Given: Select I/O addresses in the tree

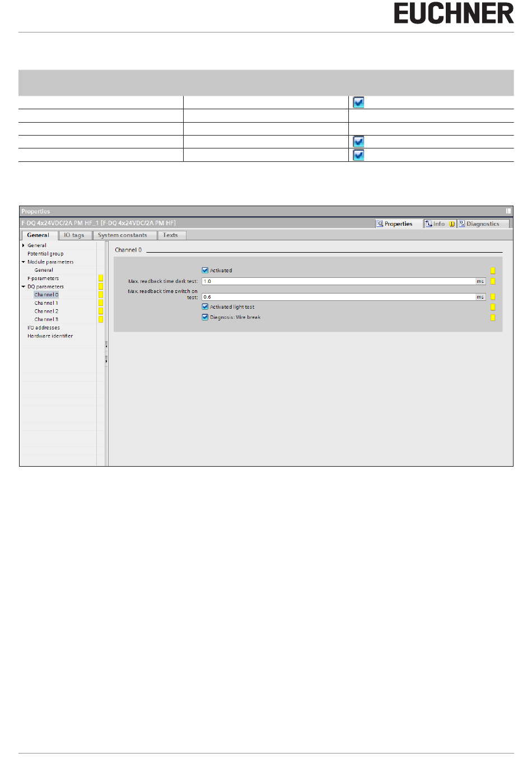Looking at the screenshot, I should coord(44,328).
